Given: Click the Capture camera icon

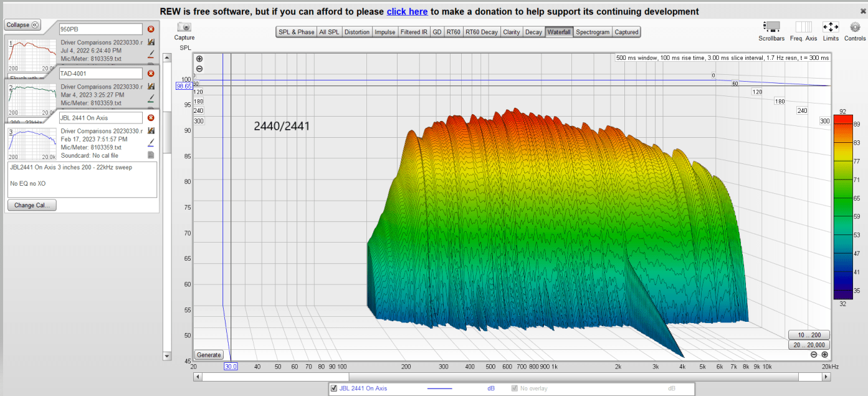Looking at the screenshot, I should coord(184,27).
